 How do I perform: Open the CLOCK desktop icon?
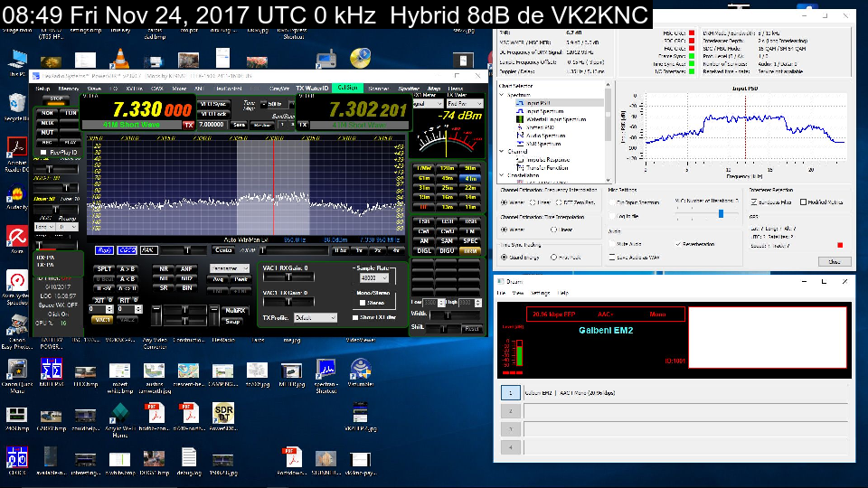[16, 461]
